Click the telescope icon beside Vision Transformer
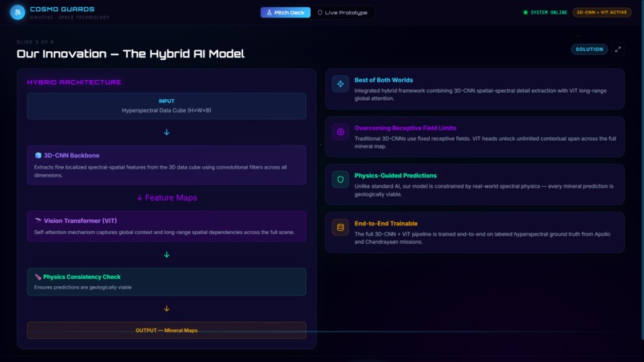 click(38, 221)
